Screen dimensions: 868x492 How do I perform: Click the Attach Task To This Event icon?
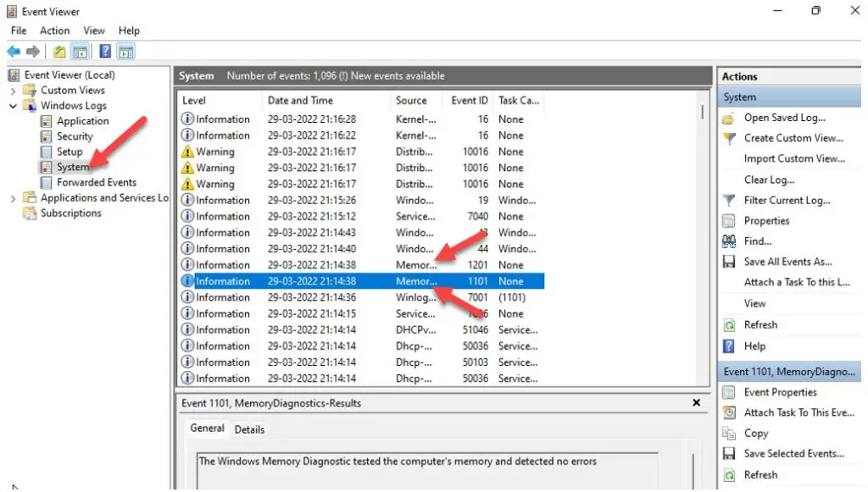click(x=729, y=412)
